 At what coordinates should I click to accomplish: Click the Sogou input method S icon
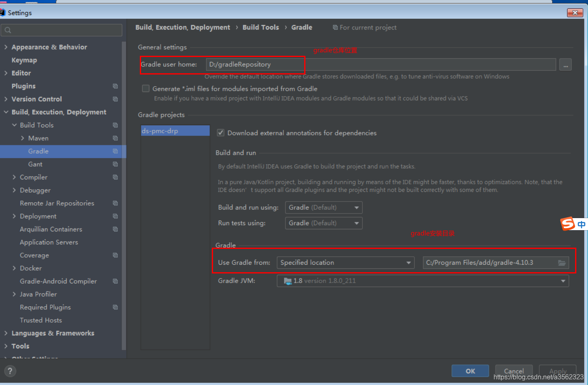click(x=568, y=224)
